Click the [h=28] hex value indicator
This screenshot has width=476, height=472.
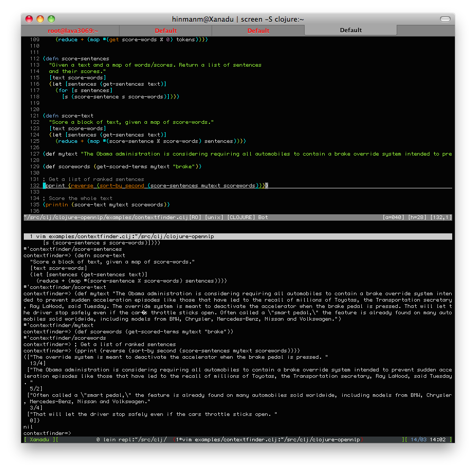[417, 217]
